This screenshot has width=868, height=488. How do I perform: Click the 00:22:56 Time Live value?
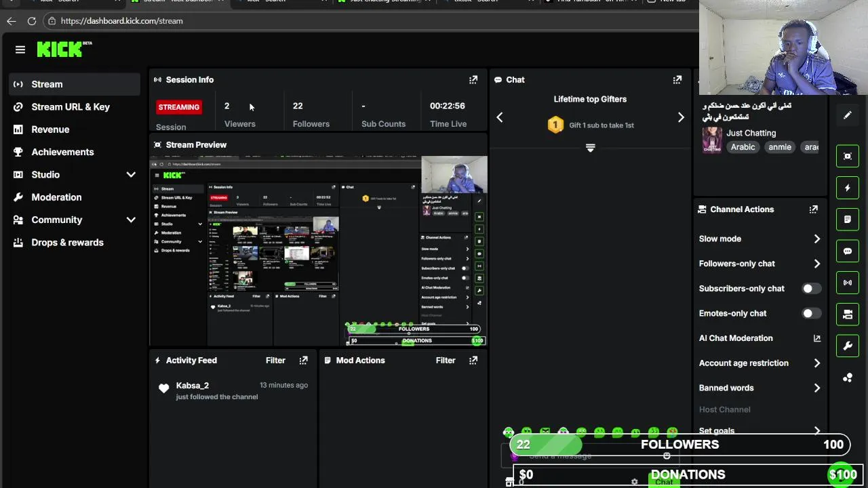(x=447, y=106)
